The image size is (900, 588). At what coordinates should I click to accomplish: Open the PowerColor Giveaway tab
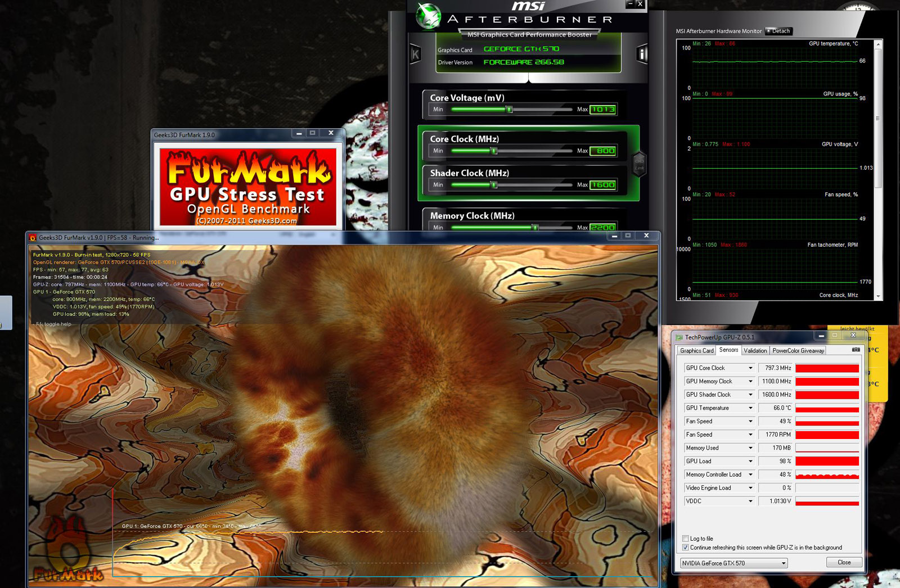point(798,351)
